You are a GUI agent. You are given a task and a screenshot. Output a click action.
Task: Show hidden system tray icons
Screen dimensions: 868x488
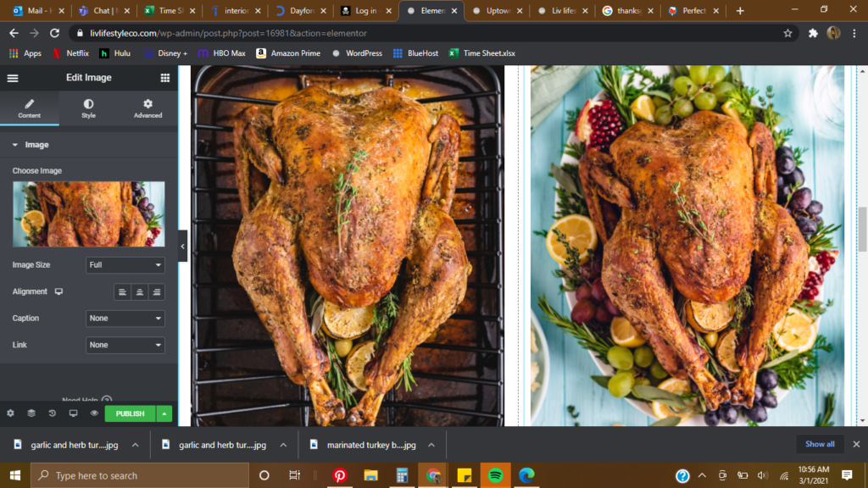(702, 475)
